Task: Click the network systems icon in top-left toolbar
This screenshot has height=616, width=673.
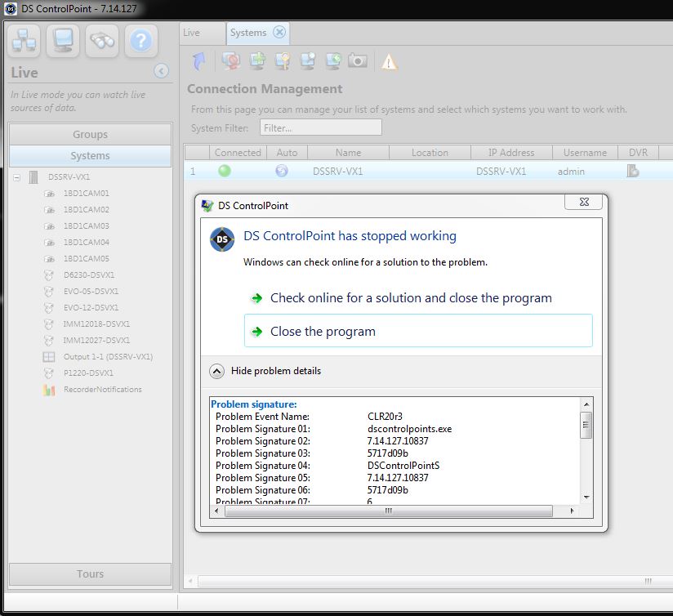Action: coord(25,41)
